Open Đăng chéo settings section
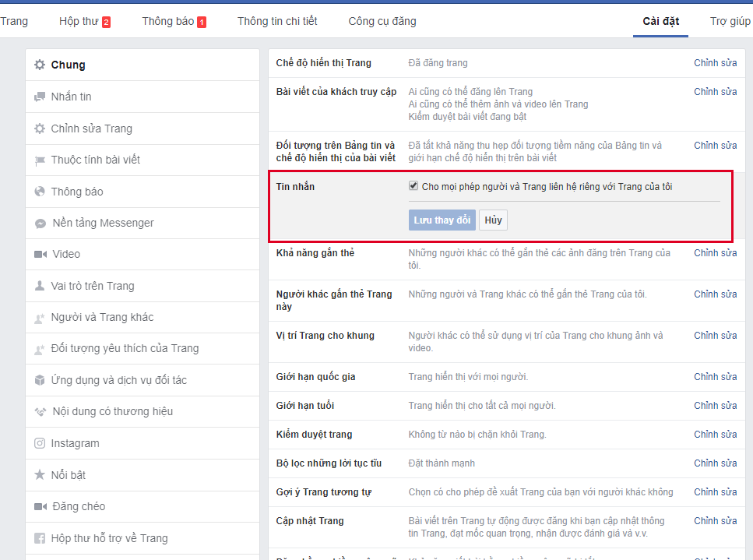The width and height of the screenshot is (753, 560). click(x=143, y=506)
